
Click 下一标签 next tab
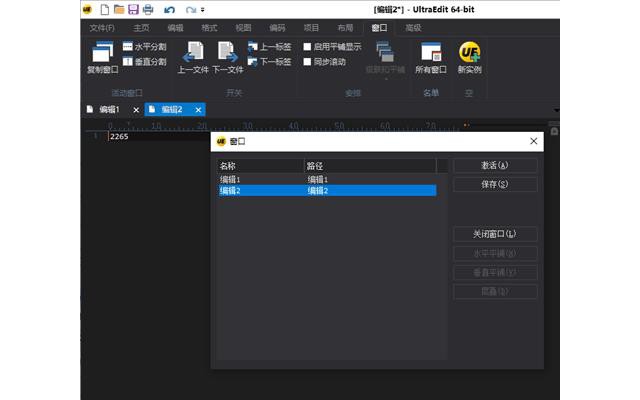coord(269,62)
